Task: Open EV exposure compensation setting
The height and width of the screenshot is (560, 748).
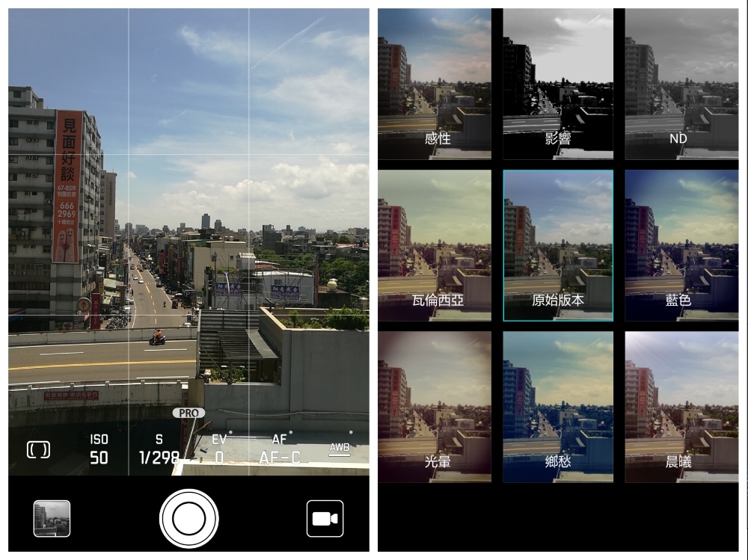Action: pyautogui.click(x=219, y=449)
